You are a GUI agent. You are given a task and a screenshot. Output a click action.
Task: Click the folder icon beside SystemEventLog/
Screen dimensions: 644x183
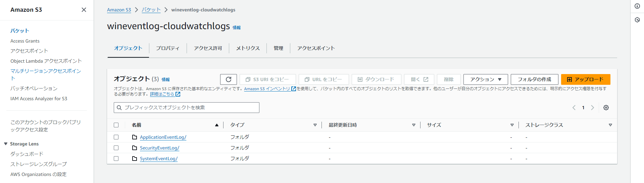click(135, 159)
